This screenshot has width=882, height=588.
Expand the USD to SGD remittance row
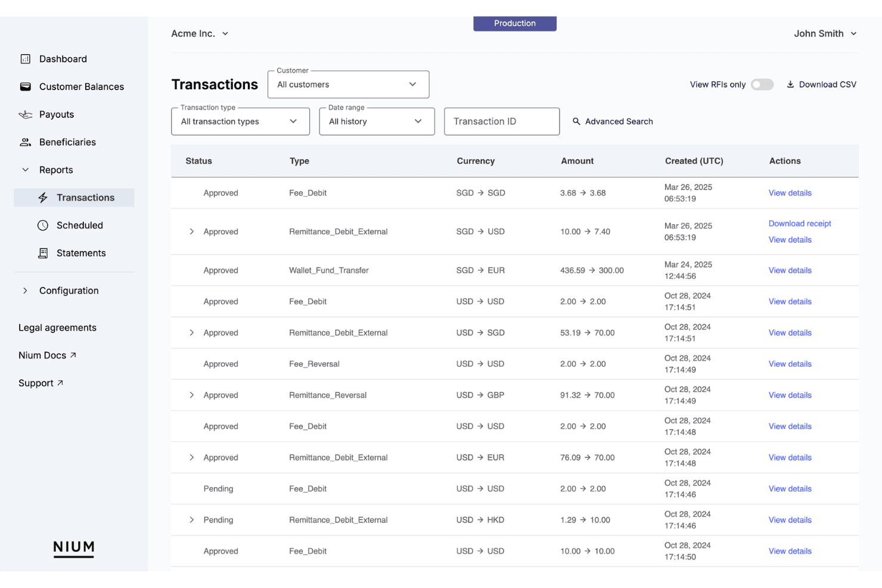191,333
